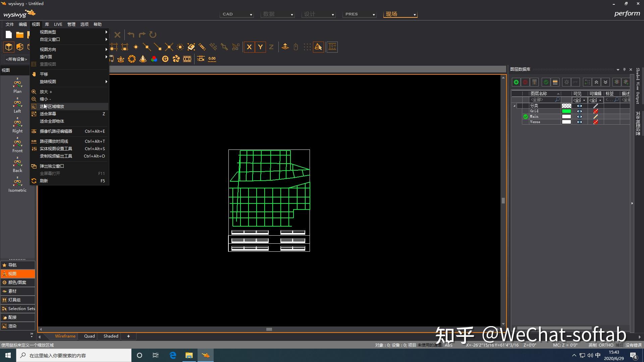Hide the Grid layer via eye icon
This screenshot has width=644, height=362.
pyautogui.click(x=579, y=111)
